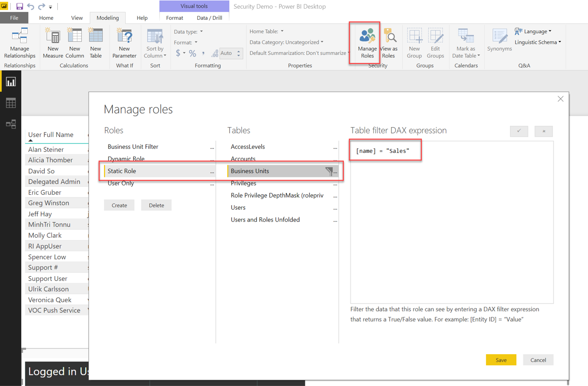588x386 pixels.
Task: Open the Manage Relationships tool
Action: tap(19, 43)
